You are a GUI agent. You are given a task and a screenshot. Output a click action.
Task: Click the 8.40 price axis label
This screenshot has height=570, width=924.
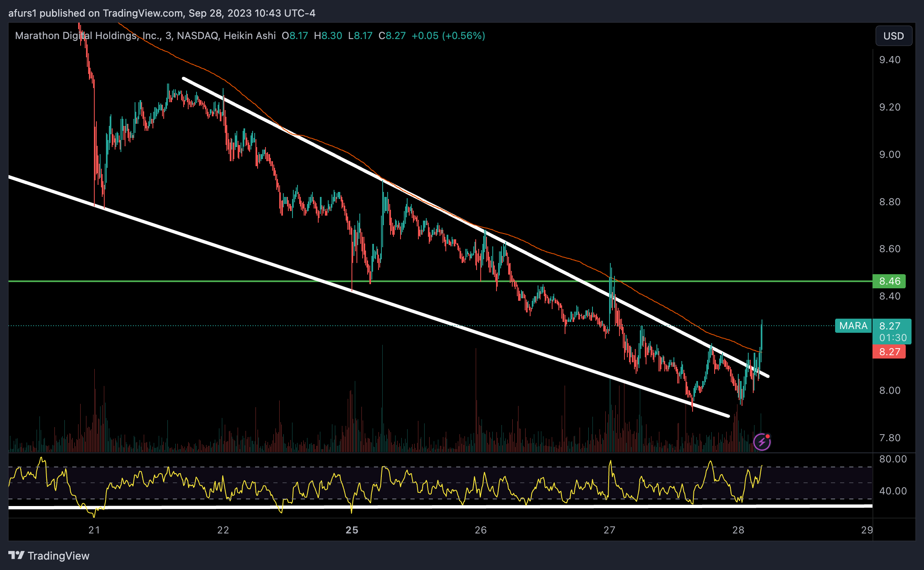click(890, 296)
